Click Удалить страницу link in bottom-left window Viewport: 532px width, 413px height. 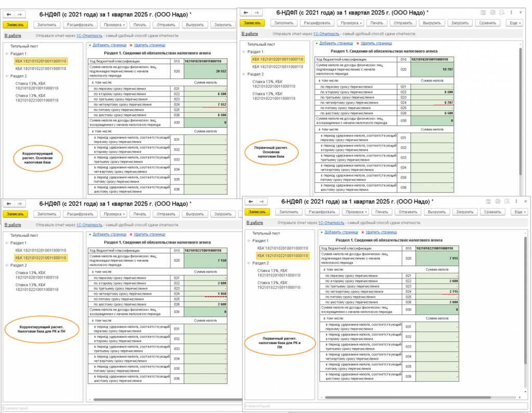(x=150, y=234)
